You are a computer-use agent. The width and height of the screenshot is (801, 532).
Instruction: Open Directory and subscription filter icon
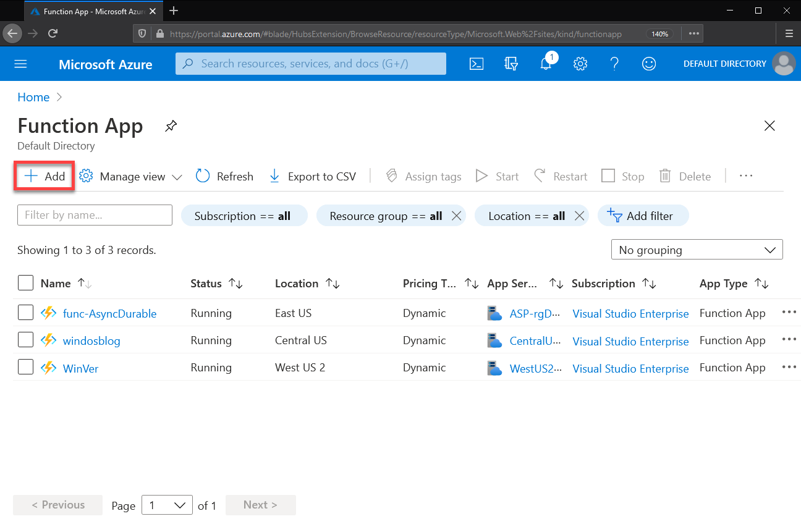pos(511,64)
